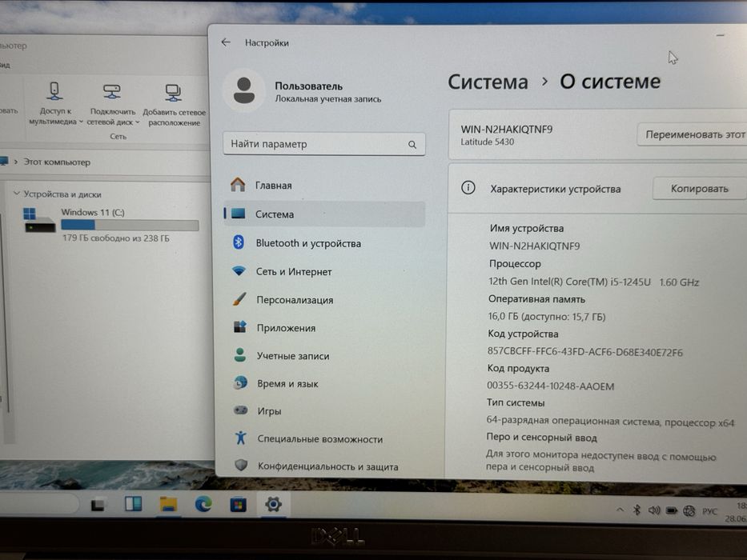Click the search magnifier in Найти параметр

click(x=412, y=145)
